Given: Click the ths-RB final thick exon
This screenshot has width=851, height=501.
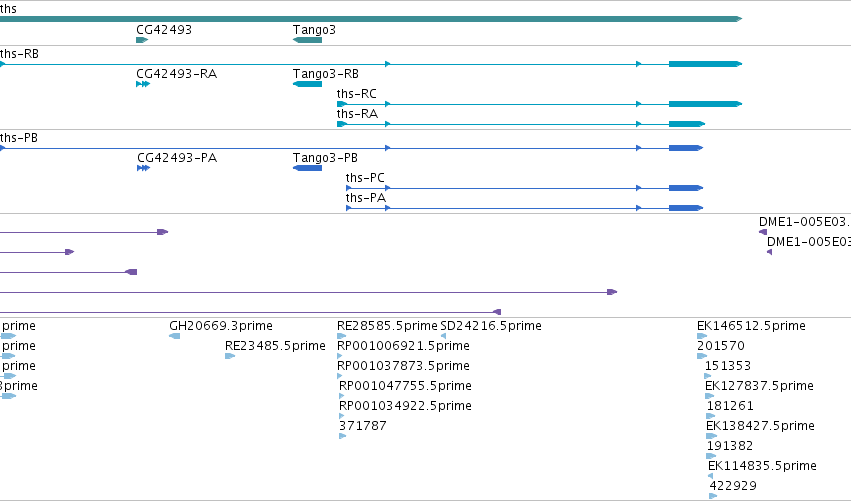Looking at the screenshot, I should tap(705, 64).
